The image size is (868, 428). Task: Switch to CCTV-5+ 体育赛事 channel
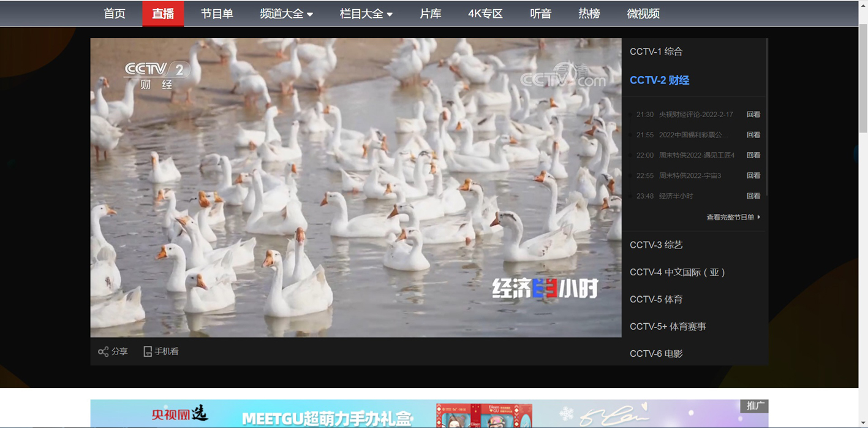tap(668, 327)
